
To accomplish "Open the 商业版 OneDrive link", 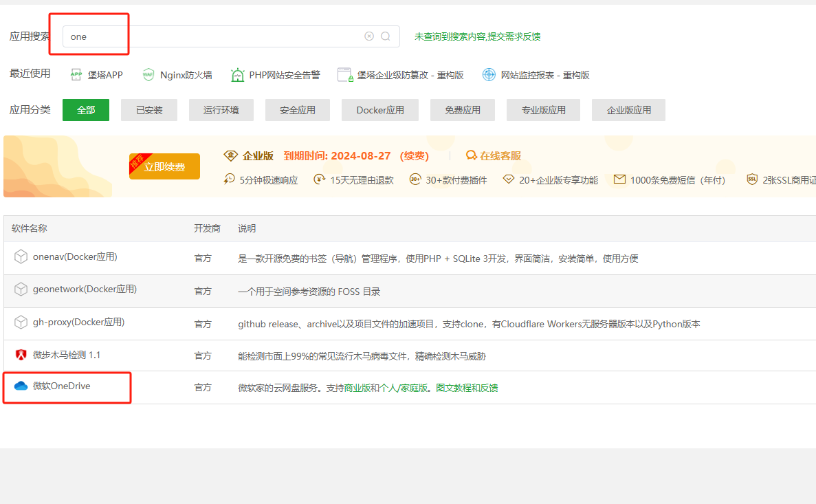I will click(357, 388).
